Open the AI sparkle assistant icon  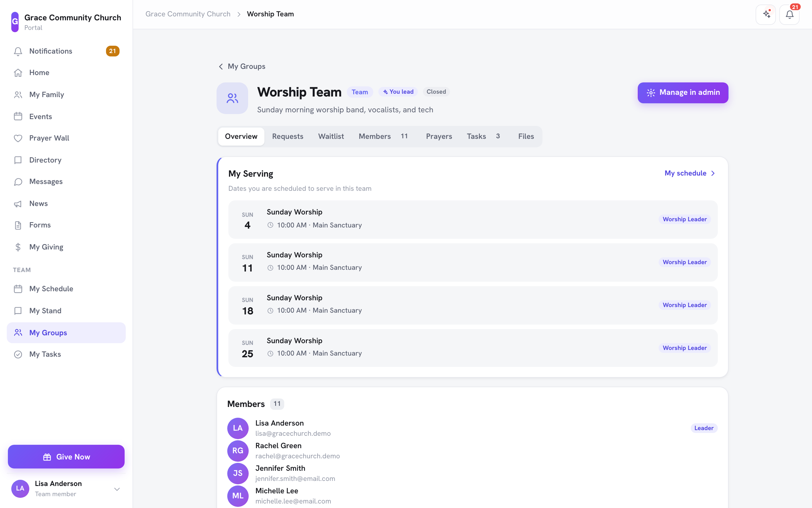(x=766, y=14)
